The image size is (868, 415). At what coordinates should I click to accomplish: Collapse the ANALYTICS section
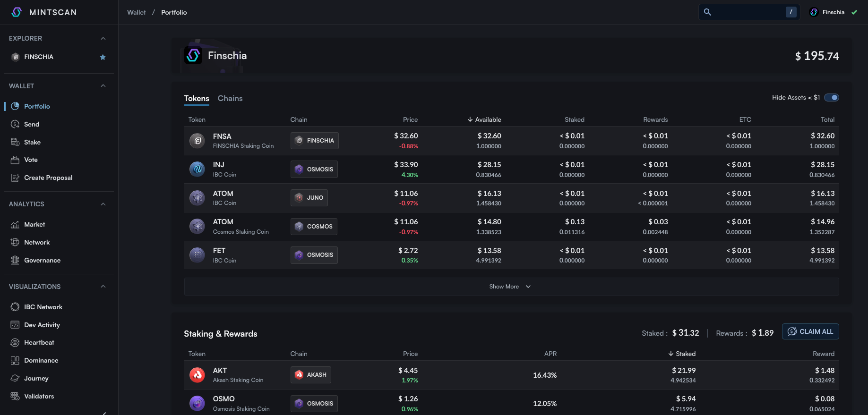point(103,204)
